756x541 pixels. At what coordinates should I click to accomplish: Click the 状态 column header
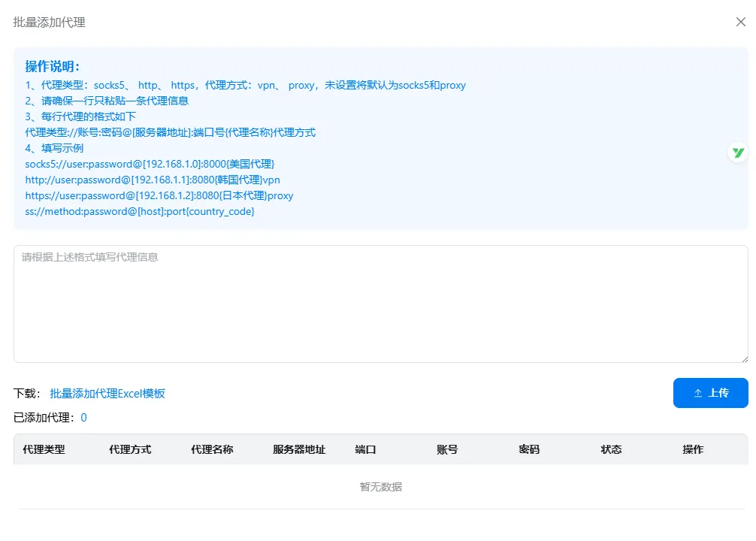611,449
